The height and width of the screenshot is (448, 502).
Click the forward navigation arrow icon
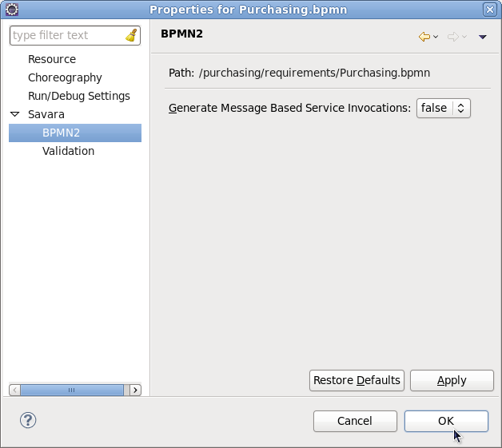click(452, 37)
